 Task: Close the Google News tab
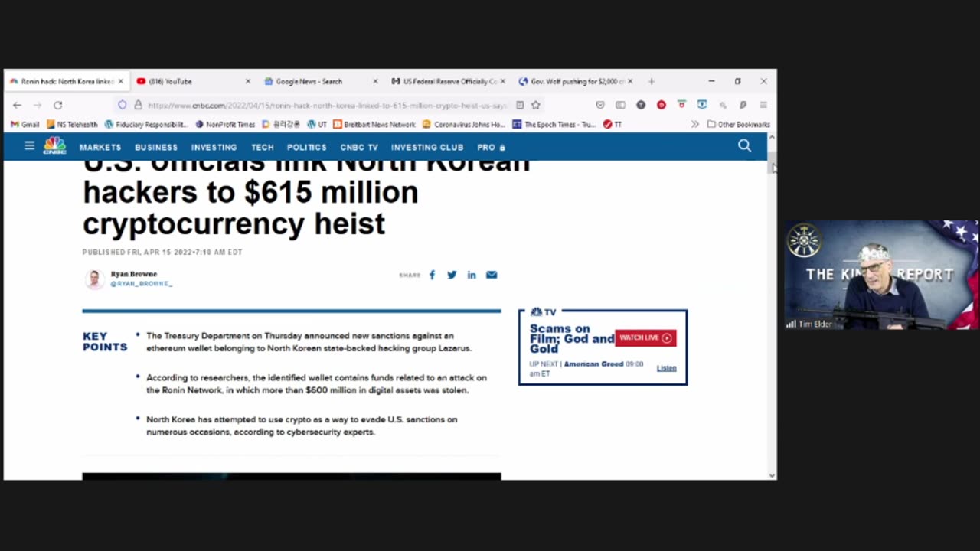[374, 81]
